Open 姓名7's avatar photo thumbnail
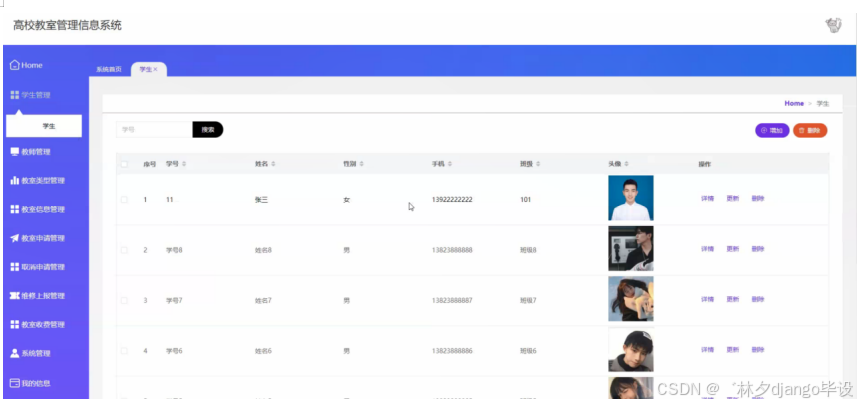 pyautogui.click(x=631, y=298)
